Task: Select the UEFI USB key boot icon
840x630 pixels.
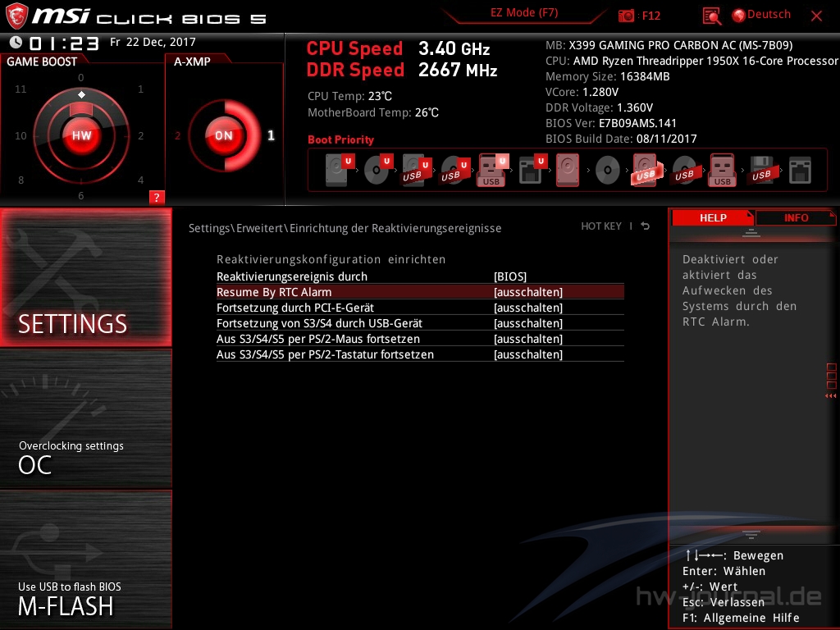Action: [493, 170]
